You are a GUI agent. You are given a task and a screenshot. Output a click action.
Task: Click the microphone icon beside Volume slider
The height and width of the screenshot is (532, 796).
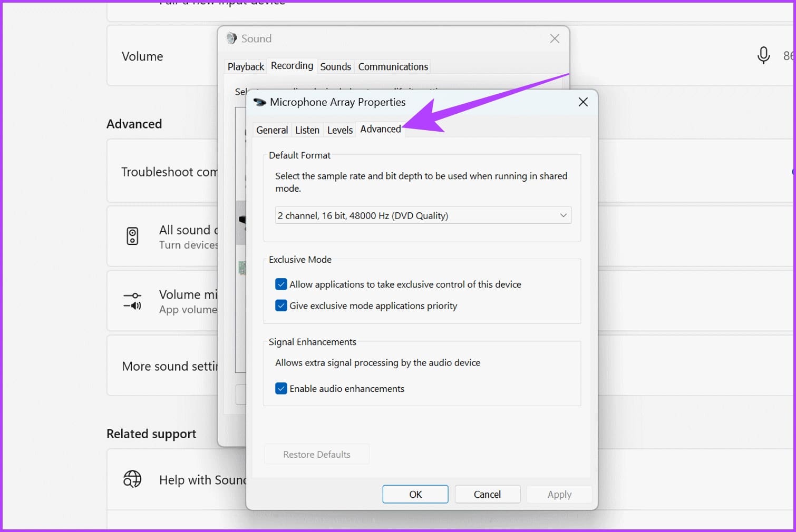(763, 55)
